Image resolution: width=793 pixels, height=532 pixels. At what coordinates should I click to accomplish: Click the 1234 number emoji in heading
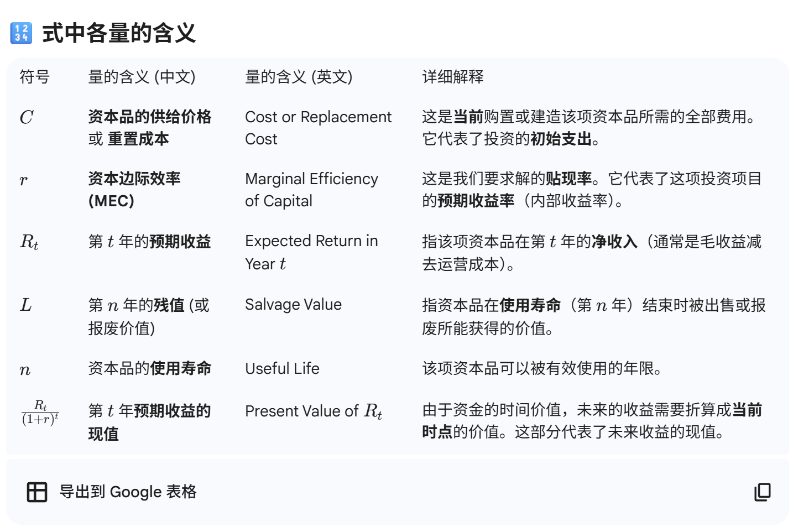pos(21,33)
